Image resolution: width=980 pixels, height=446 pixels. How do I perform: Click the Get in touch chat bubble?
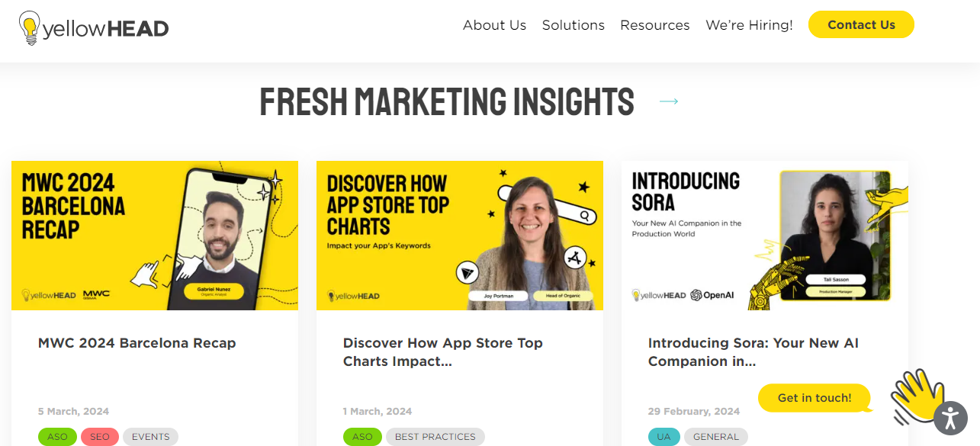pyautogui.click(x=815, y=398)
